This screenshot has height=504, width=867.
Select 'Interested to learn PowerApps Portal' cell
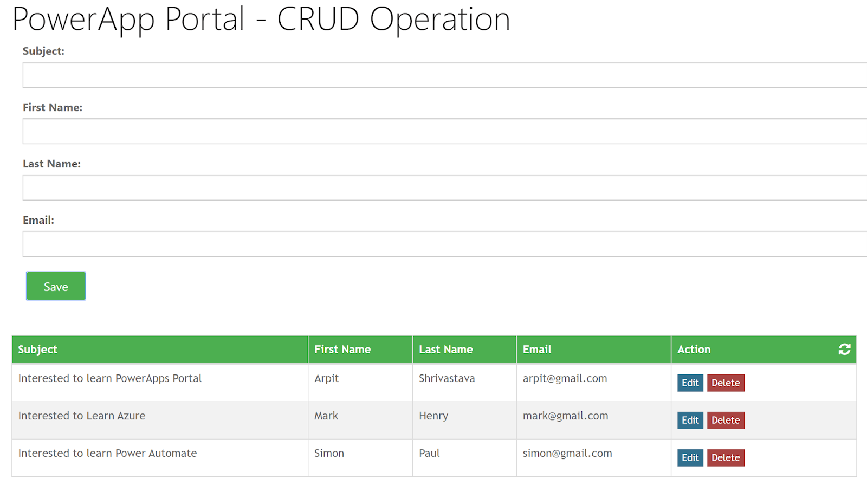click(160, 383)
